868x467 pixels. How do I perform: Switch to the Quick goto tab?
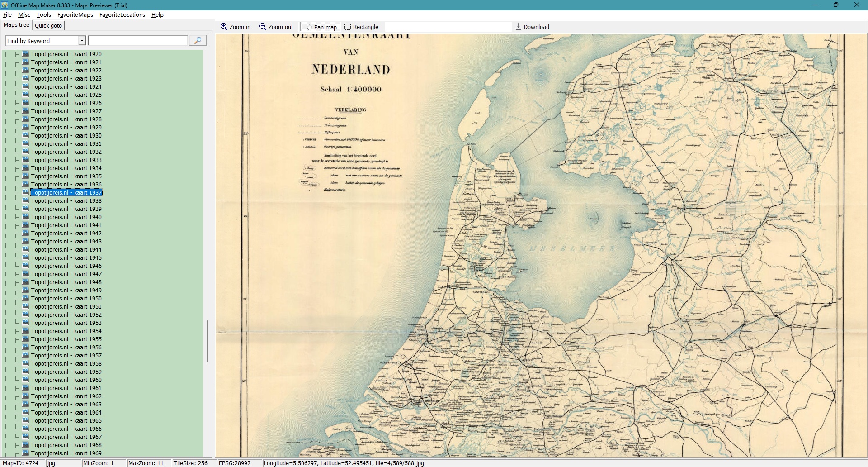point(48,26)
